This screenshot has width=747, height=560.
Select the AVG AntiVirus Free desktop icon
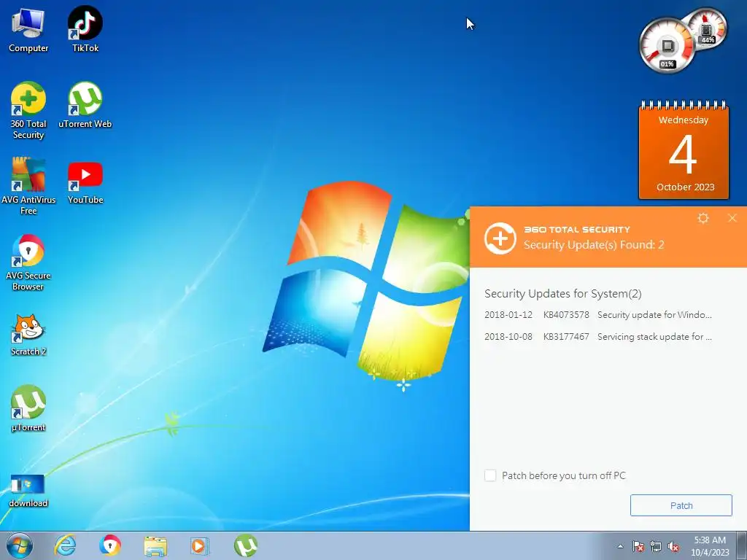[28, 186]
